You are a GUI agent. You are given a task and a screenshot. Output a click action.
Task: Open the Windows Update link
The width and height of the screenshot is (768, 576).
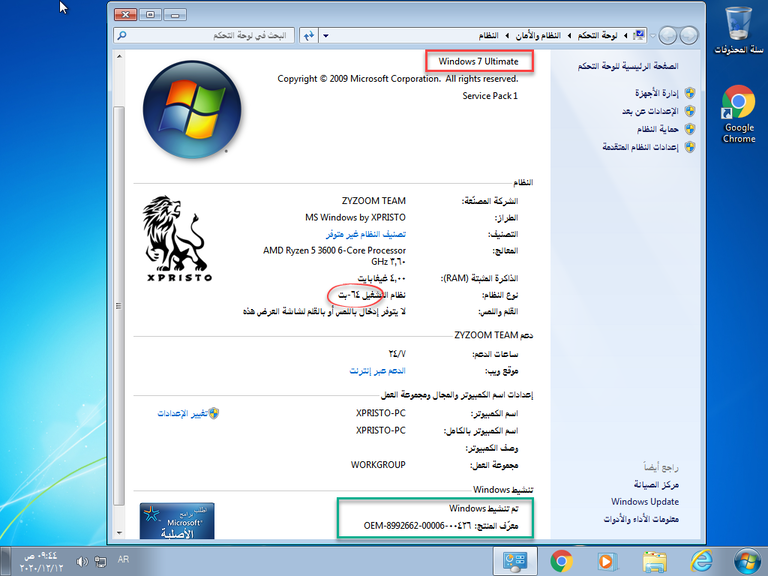(x=645, y=502)
